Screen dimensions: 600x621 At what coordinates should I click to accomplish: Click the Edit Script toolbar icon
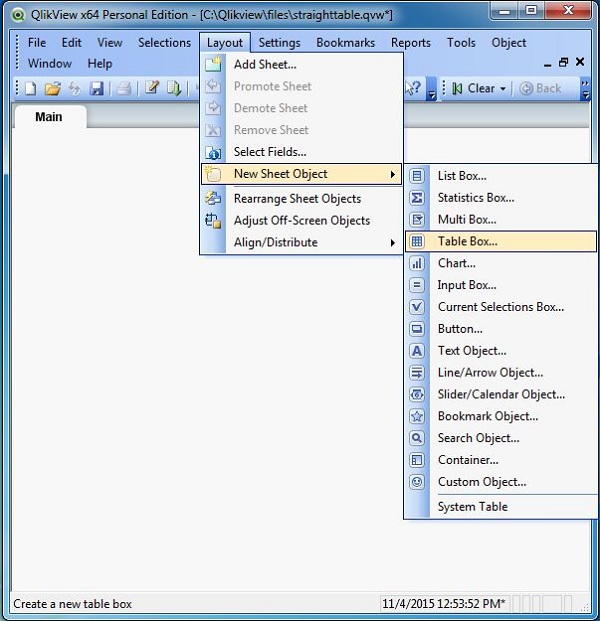[152, 88]
